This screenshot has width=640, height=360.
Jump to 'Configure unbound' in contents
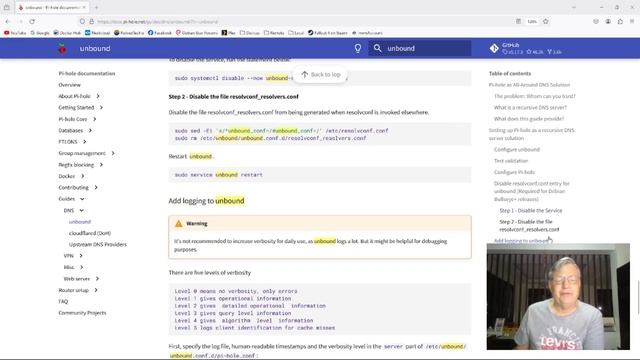tap(517, 149)
